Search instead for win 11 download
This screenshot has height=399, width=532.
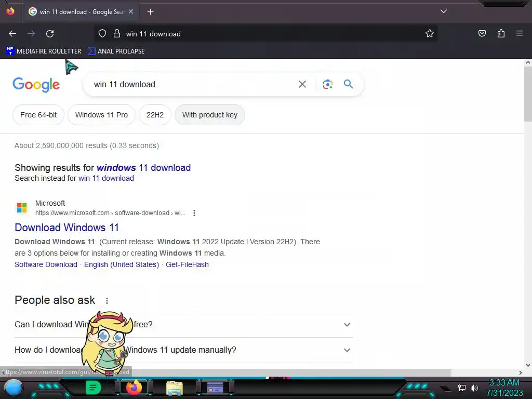pyautogui.click(x=106, y=178)
